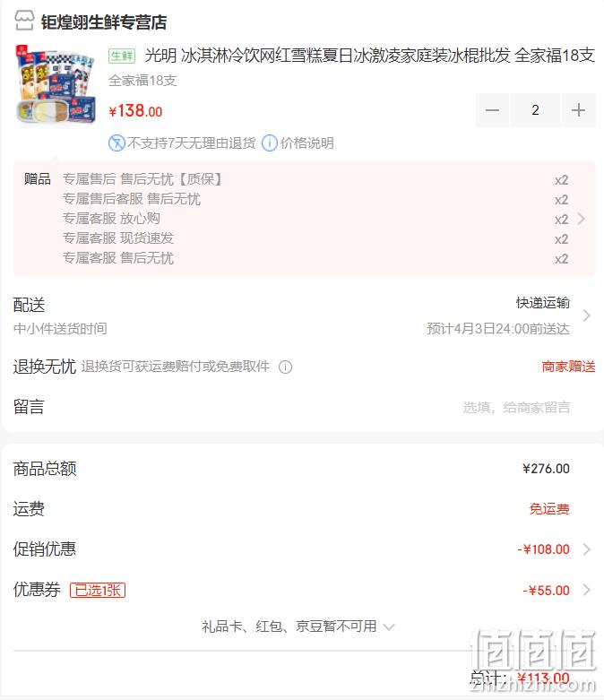Expand 促销优惠 discount details
604x700 pixels.
pos(587,549)
